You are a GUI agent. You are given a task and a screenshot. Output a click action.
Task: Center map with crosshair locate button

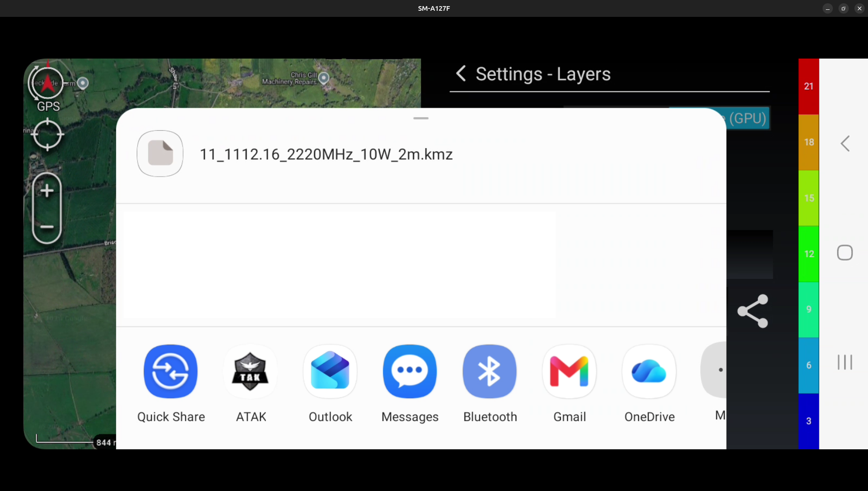47,134
